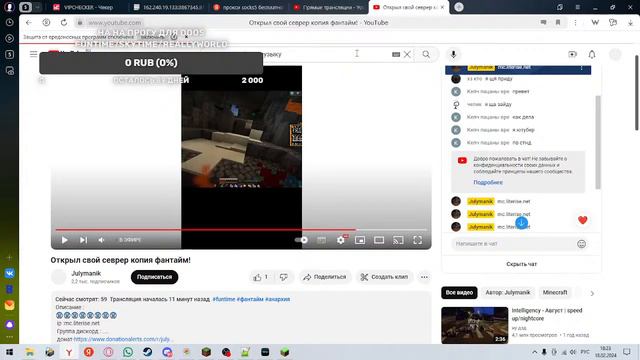Enter fullscreen video mode
640x360 pixels.
point(418,240)
